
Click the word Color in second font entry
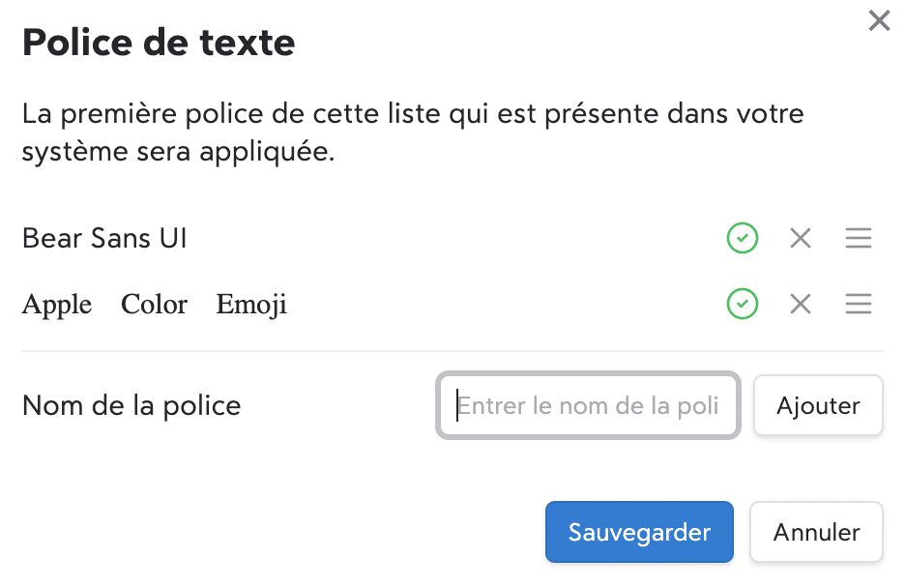tap(154, 305)
